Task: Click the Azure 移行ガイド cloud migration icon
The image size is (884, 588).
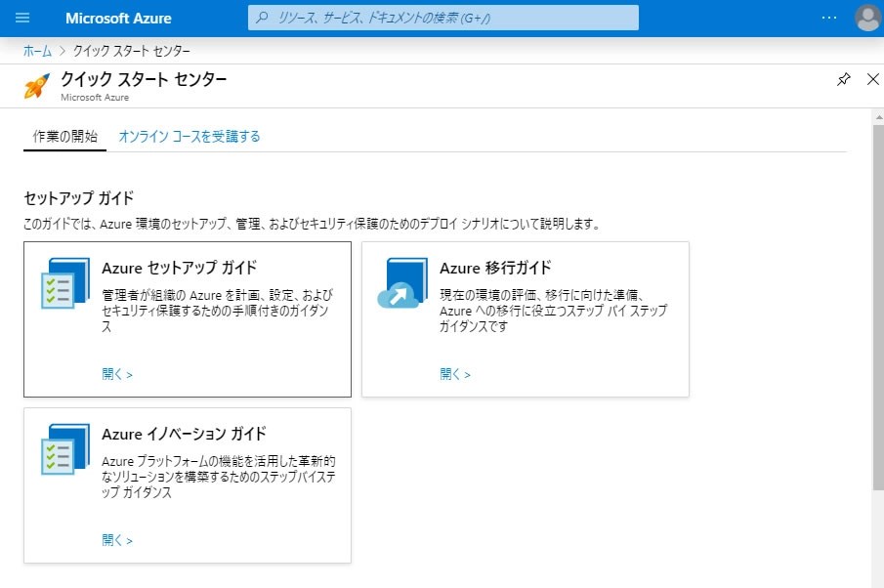Action: 401,284
